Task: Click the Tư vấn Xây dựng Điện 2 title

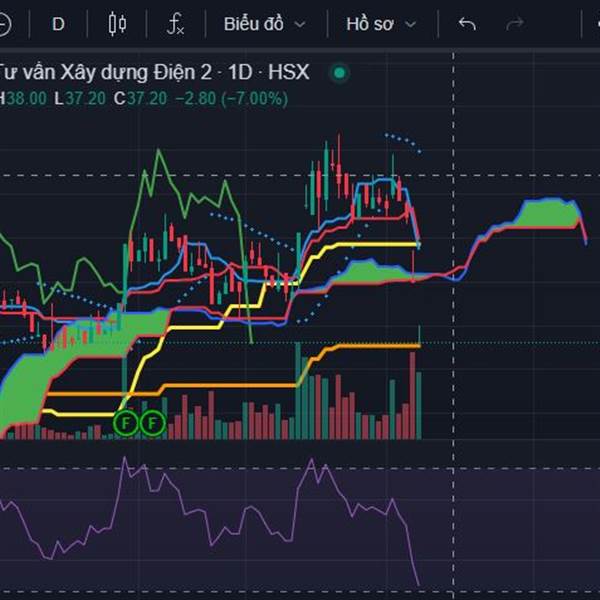Action: pos(104,72)
